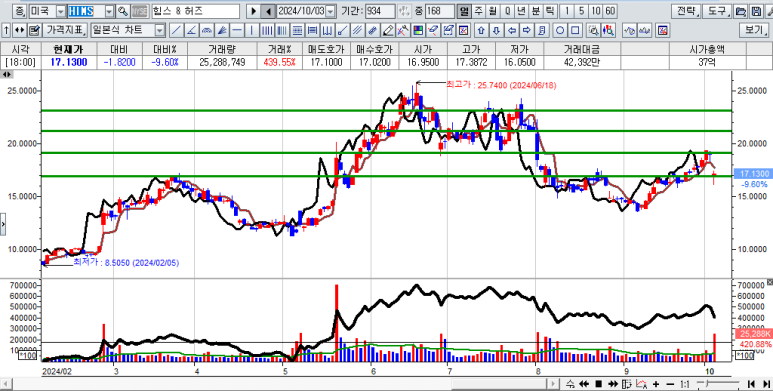
Task: Adjust the bottom zoom slider handle
Action: click(706, 383)
